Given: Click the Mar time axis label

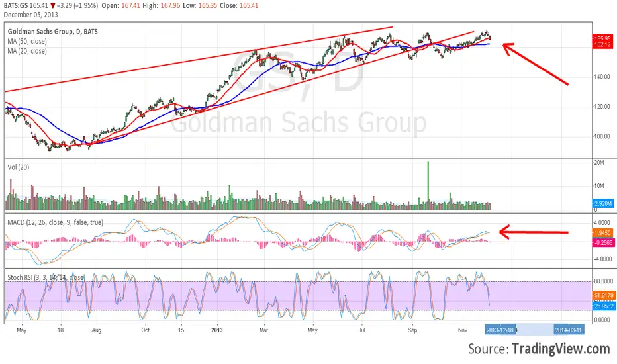Looking at the screenshot, I should (x=263, y=330).
